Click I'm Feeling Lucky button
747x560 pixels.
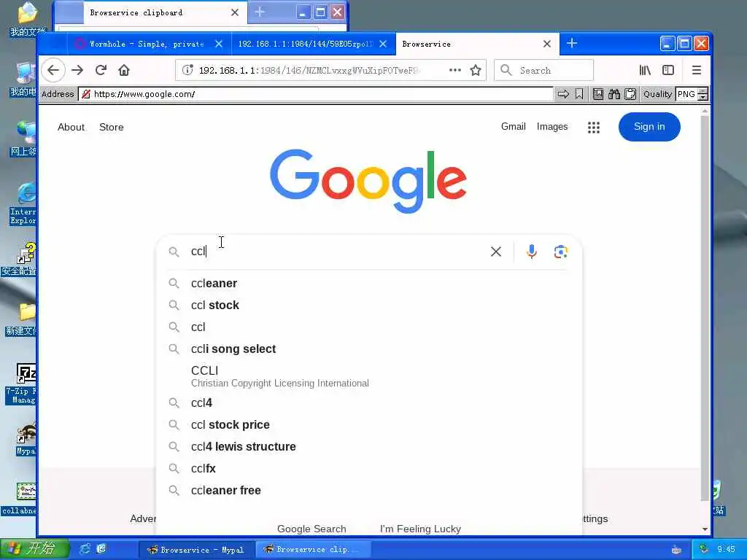click(x=420, y=529)
